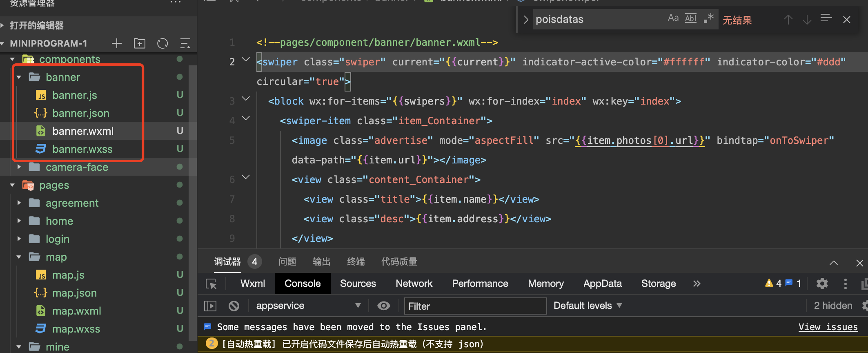Toggle regular expression search option
Viewport: 868px width, 353px height.
708,18
